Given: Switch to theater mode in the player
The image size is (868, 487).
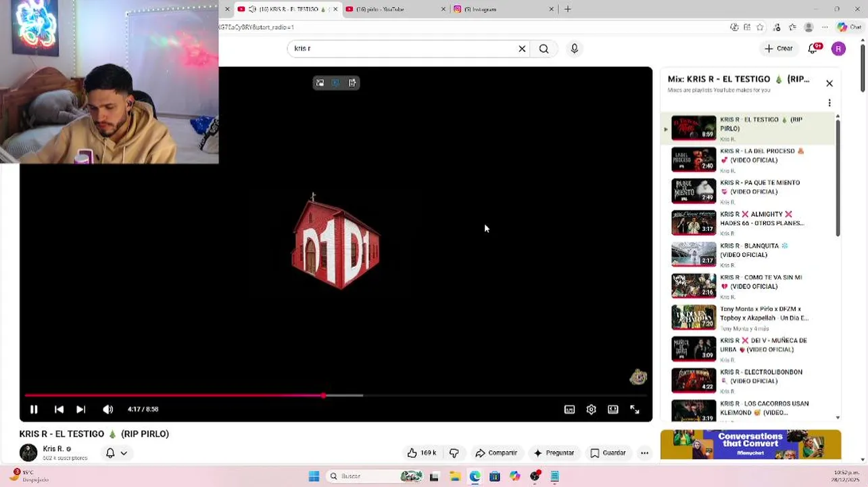Looking at the screenshot, I should click(x=612, y=409).
